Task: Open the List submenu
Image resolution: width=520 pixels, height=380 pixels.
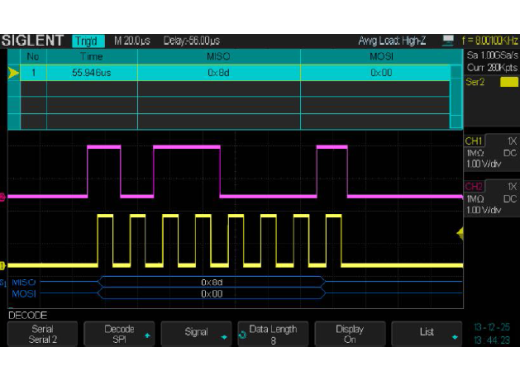Action: [427, 334]
